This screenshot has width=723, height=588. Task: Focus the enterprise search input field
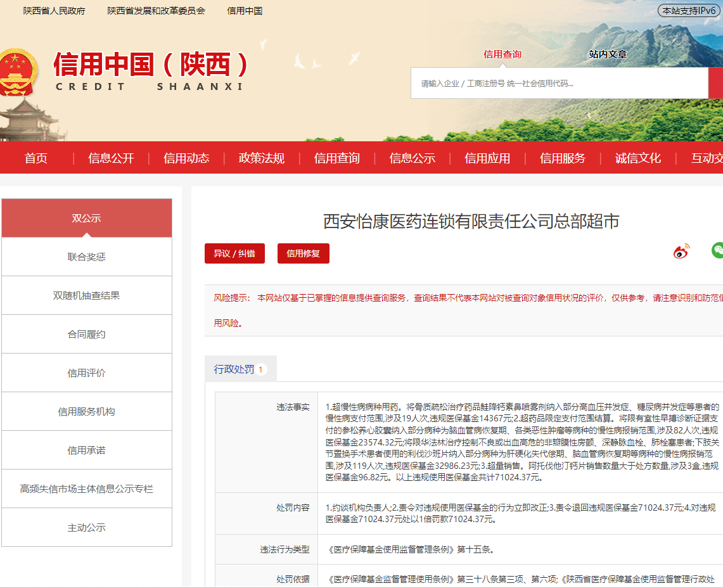point(560,83)
